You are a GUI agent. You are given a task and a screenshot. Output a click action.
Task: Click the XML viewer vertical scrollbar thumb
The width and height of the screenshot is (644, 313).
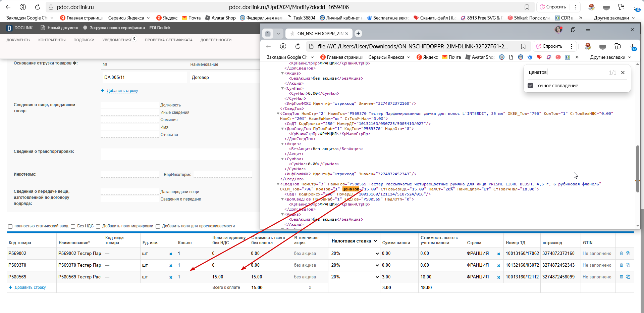pos(638,169)
